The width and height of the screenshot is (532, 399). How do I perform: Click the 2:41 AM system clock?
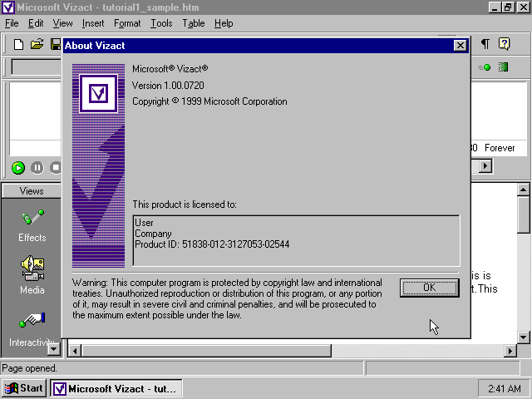pyautogui.click(x=504, y=388)
